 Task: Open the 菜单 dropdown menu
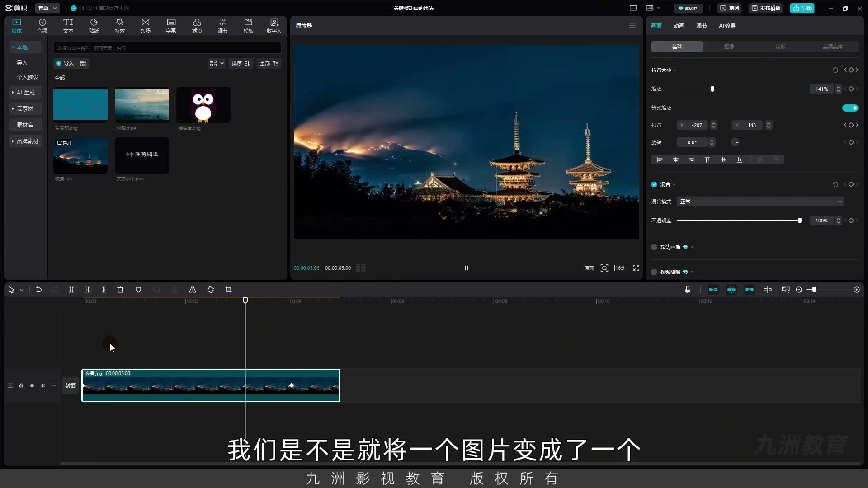(47, 8)
